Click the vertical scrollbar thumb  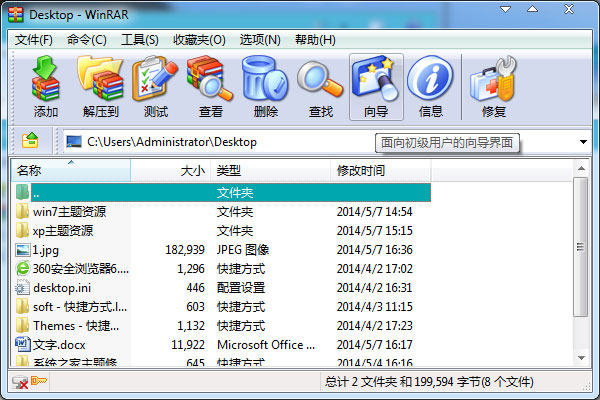click(x=581, y=247)
